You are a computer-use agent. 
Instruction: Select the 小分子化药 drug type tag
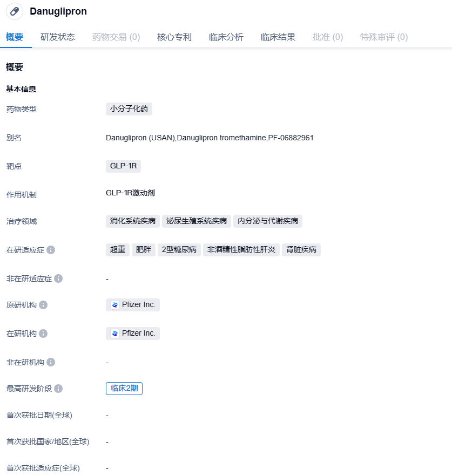(129, 109)
